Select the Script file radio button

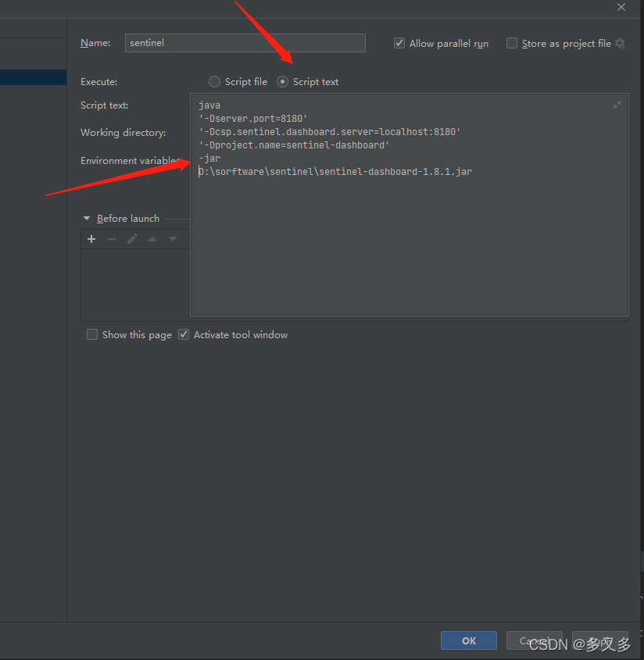click(x=214, y=82)
